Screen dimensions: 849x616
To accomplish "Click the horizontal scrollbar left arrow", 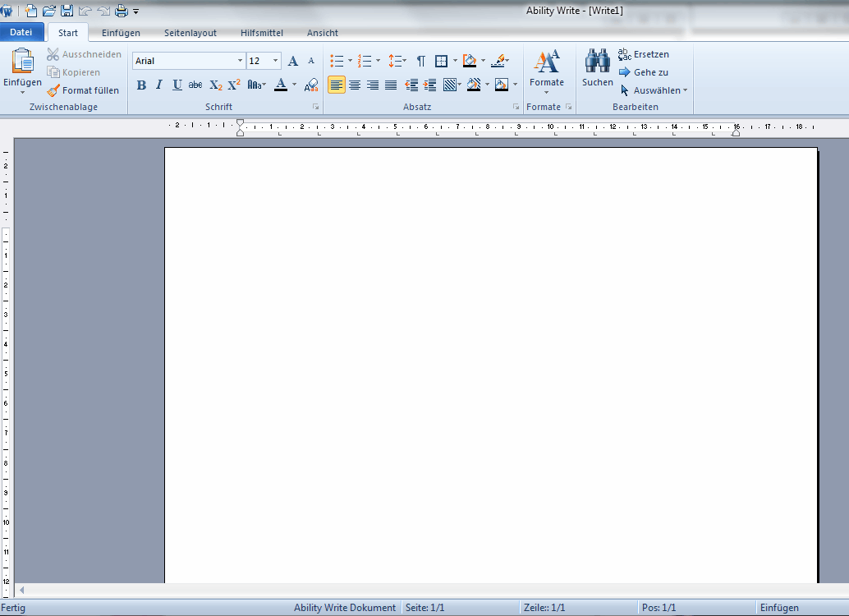I will 21,590.
